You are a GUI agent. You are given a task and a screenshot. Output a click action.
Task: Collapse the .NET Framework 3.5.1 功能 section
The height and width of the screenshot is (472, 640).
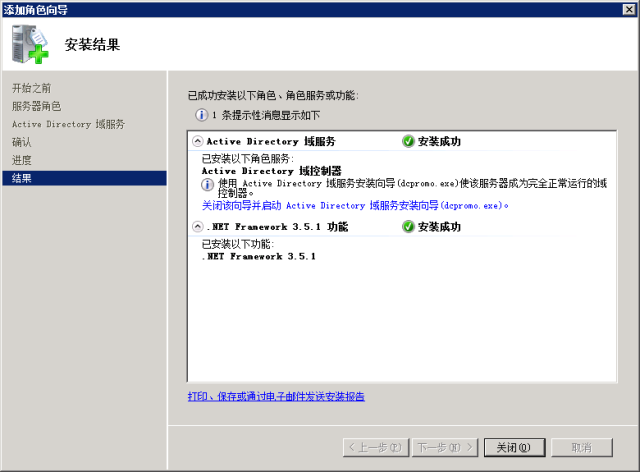click(198, 227)
